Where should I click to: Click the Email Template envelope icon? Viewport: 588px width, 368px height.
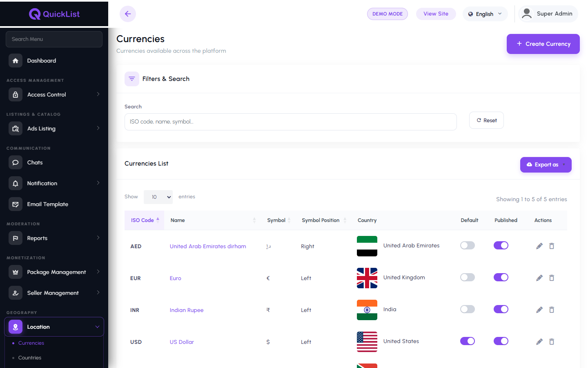16,204
